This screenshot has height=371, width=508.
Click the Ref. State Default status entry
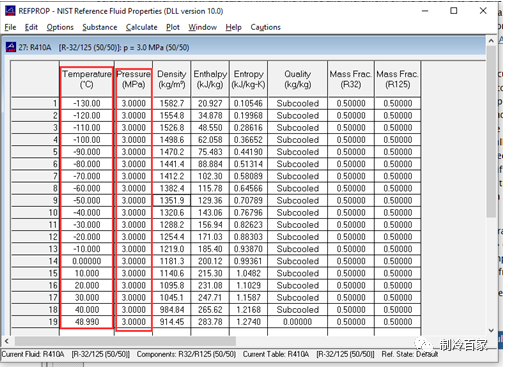410,354
